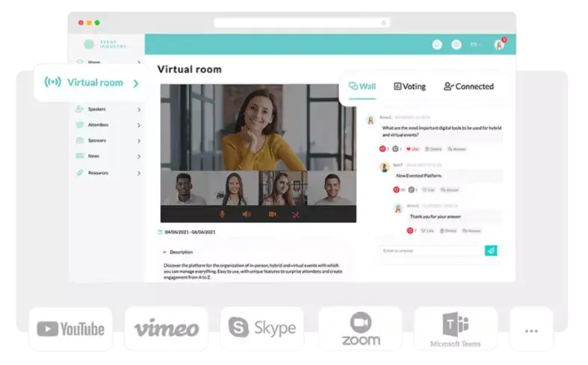Image resolution: width=588 pixels, height=365 pixels.
Task: Click the Microsoft Teams logo tile
Action: pyautogui.click(x=456, y=328)
